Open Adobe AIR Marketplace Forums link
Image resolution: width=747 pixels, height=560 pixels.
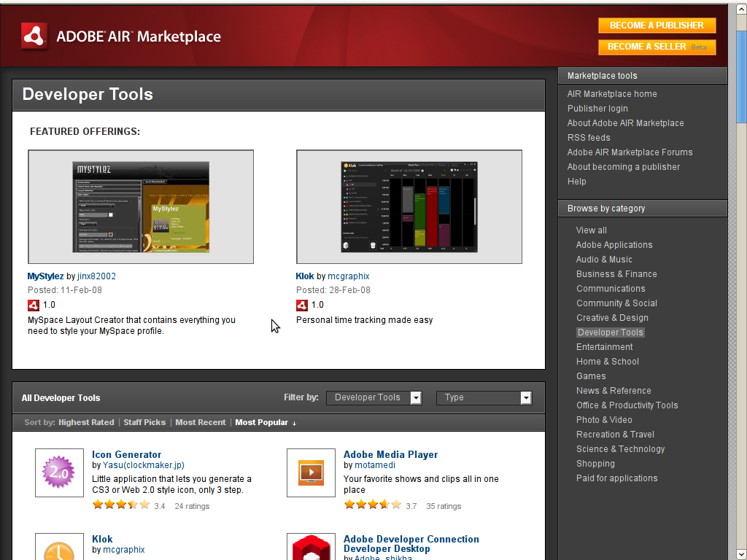click(x=630, y=152)
